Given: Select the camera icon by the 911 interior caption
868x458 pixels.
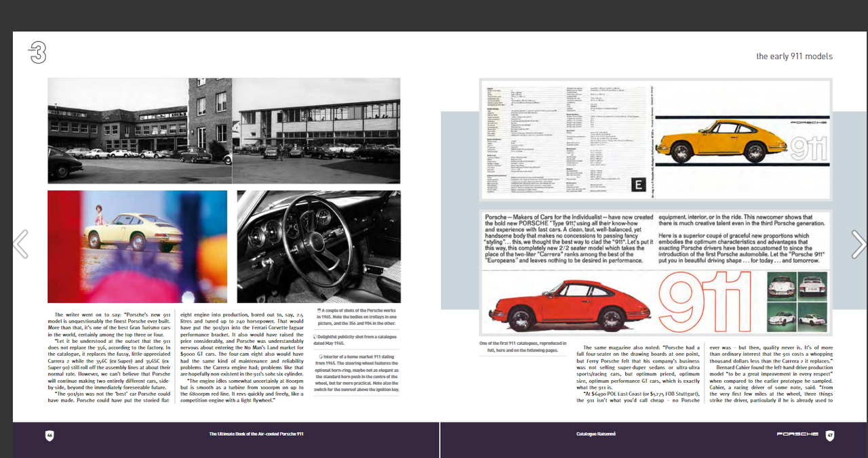Looking at the screenshot, I should coord(322,356).
